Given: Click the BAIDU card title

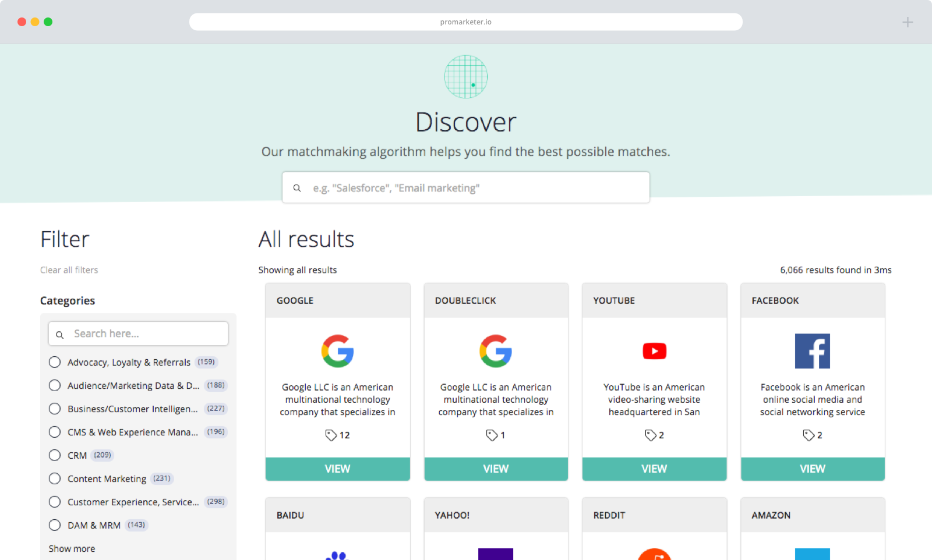Looking at the screenshot, I should coord(290,515).
